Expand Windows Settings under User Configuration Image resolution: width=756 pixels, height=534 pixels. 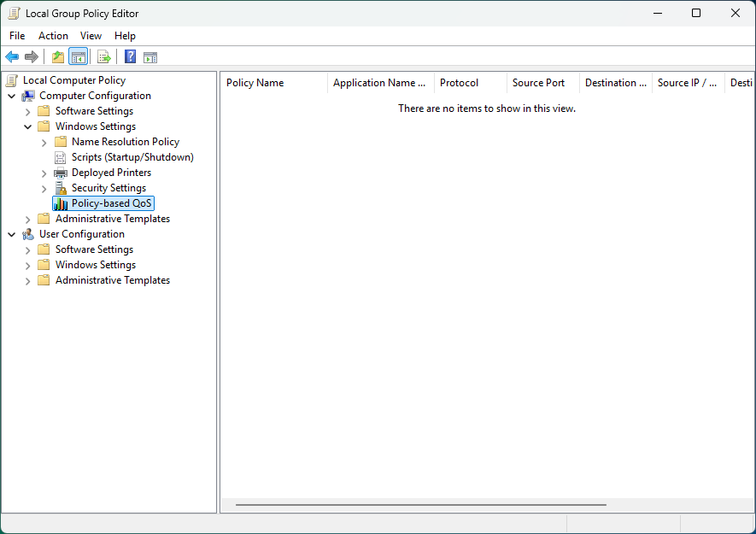(28, 266)
